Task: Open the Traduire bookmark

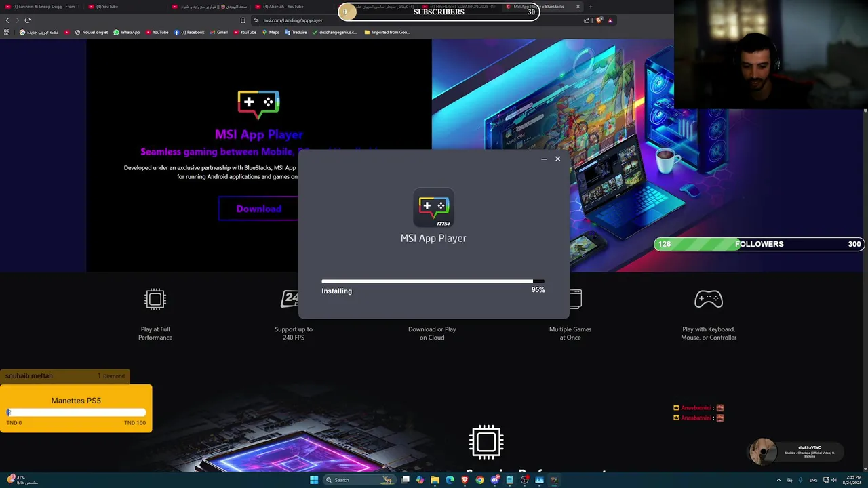Action: coord(296,32)
